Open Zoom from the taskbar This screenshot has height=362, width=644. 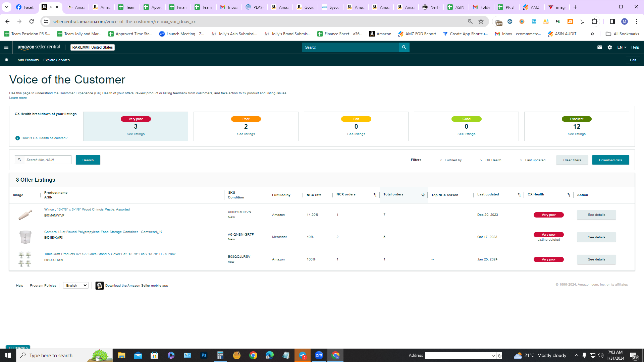click(319, 355)
